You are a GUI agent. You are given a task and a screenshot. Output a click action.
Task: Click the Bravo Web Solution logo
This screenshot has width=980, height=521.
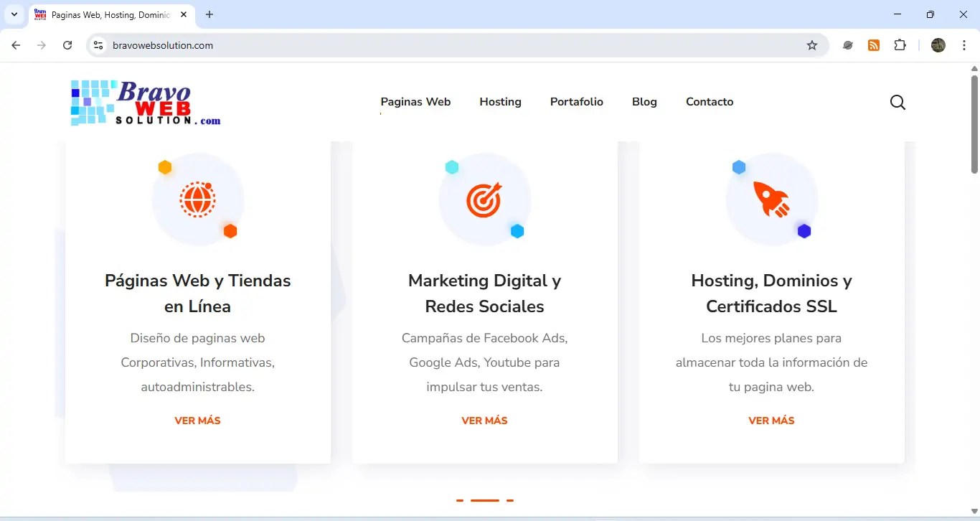[x=144, y=102]
